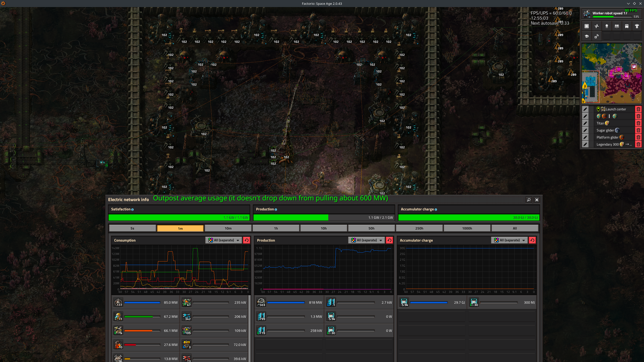This screenshot has height=362, width=644.
Task: Click the Accumulator charge 30.0 GJ bar
Action: (469, 217)
